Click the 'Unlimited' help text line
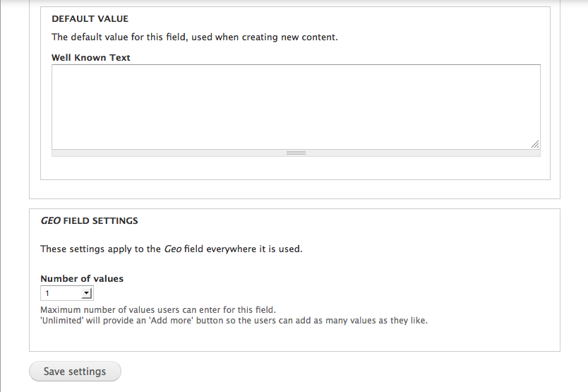Screen dimensions: 588x392 (234, 321)
